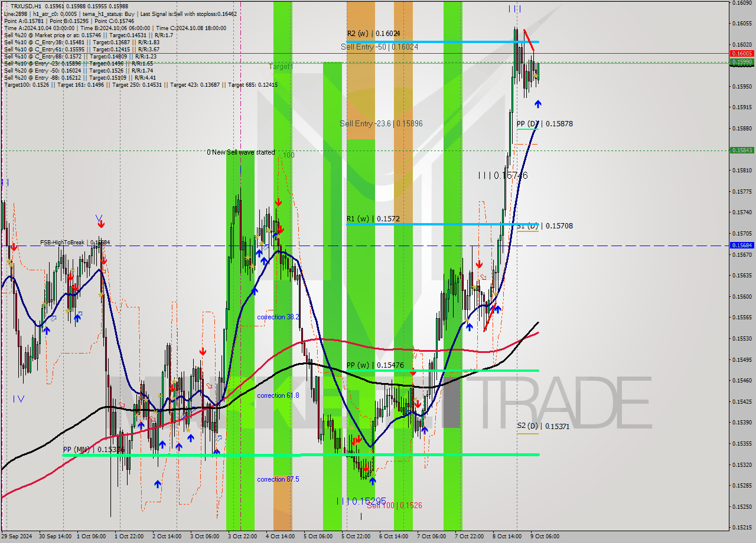The image size is (756, 543).
Task: Click the 0.16090 price axis value
Action: pyautogui.click(x=742, y=3)
